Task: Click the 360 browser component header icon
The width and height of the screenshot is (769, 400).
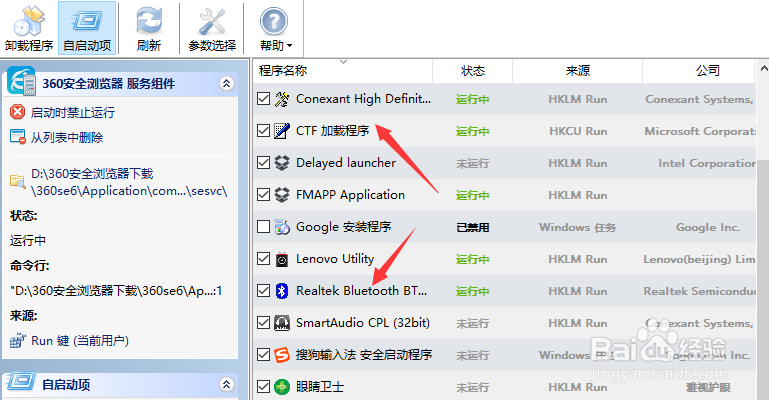Action: point(21,81)
